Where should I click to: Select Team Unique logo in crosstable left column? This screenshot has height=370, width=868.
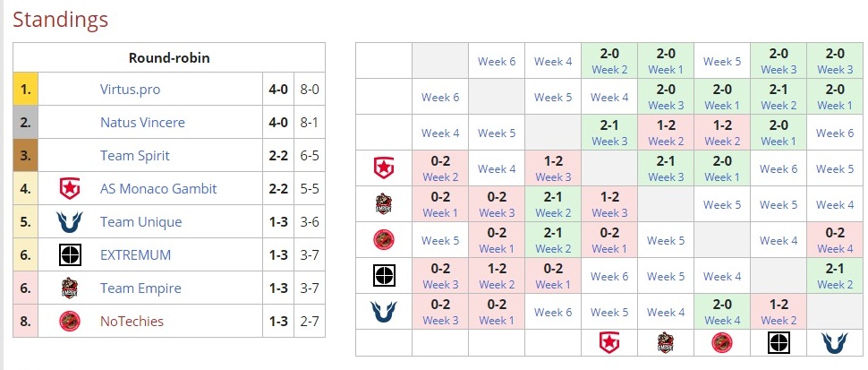click(383, 312)
